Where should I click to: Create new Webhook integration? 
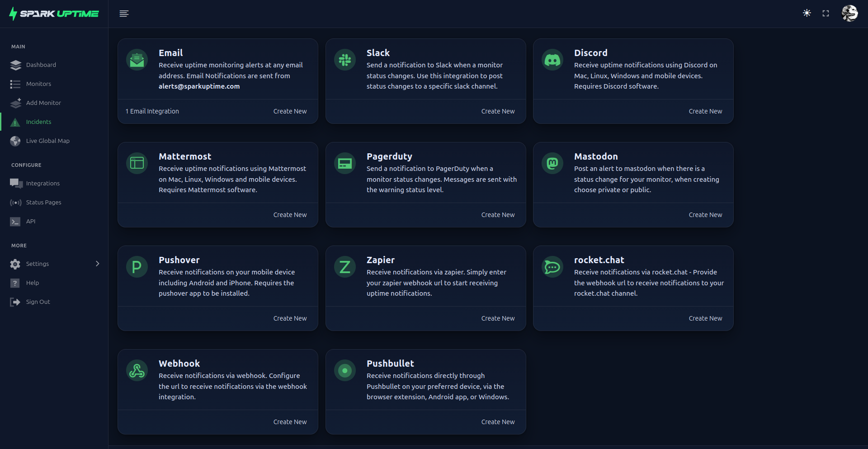(x=290, y=422)
